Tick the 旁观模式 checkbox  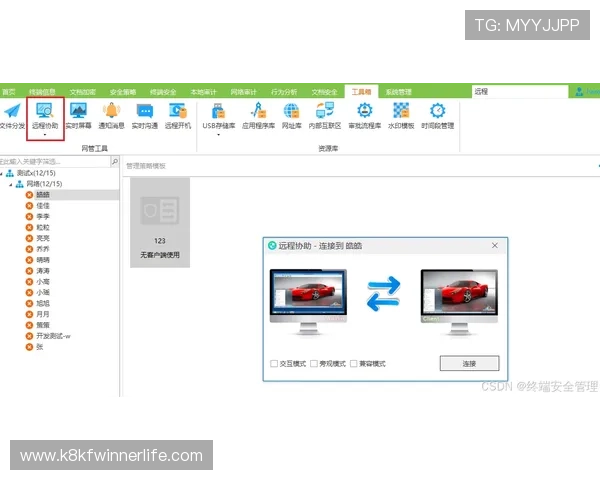(x=313, y=364)
